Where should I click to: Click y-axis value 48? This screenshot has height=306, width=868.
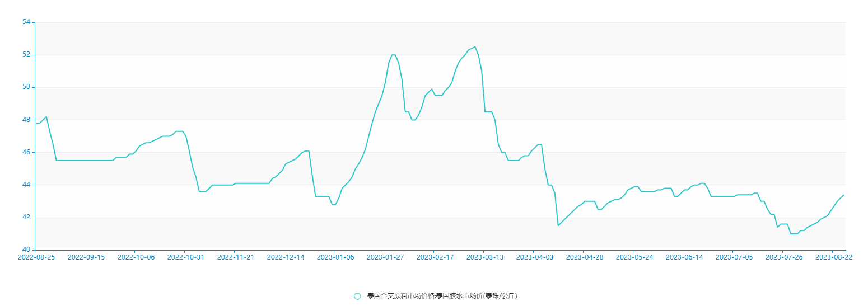26,120
